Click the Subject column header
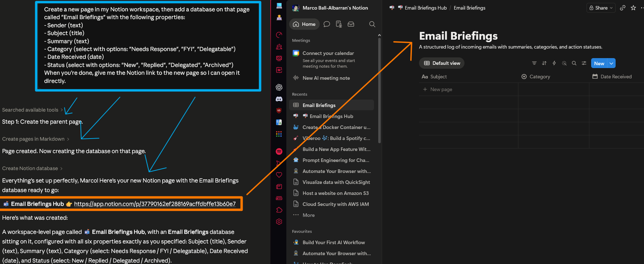The width and height of the screenshot is (644, 264). click(468, 77)
